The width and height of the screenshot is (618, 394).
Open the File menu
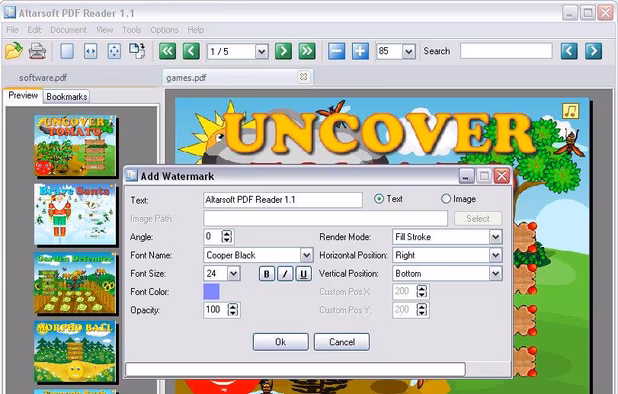click(x=12, y=30)
